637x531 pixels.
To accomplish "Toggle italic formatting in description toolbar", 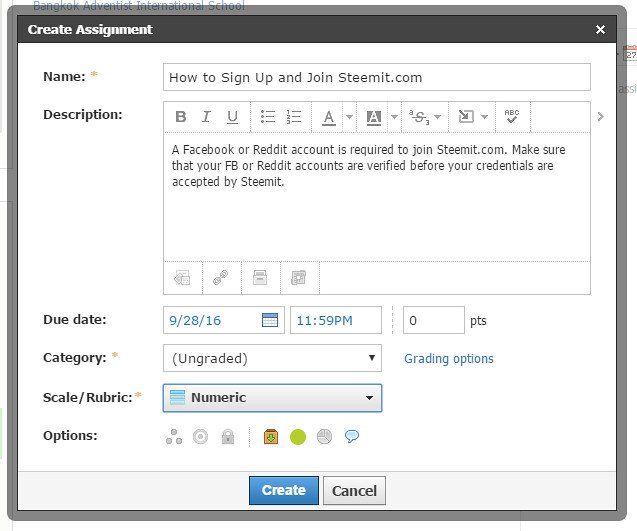I will (x=206, y=117).
